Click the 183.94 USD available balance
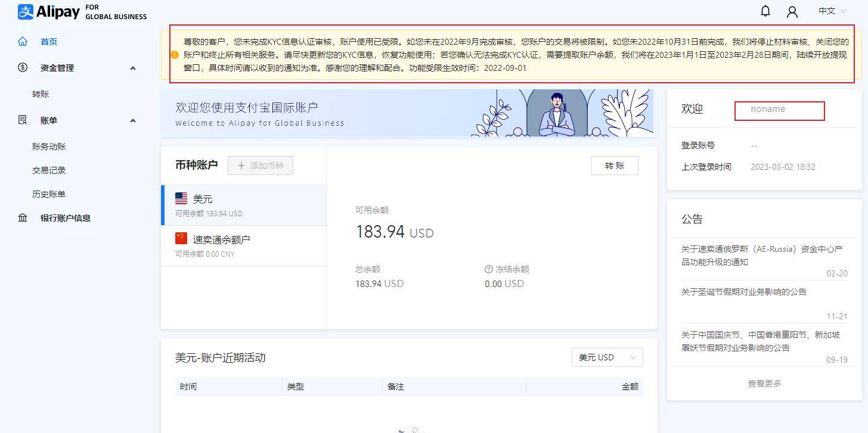 [395, 232]
